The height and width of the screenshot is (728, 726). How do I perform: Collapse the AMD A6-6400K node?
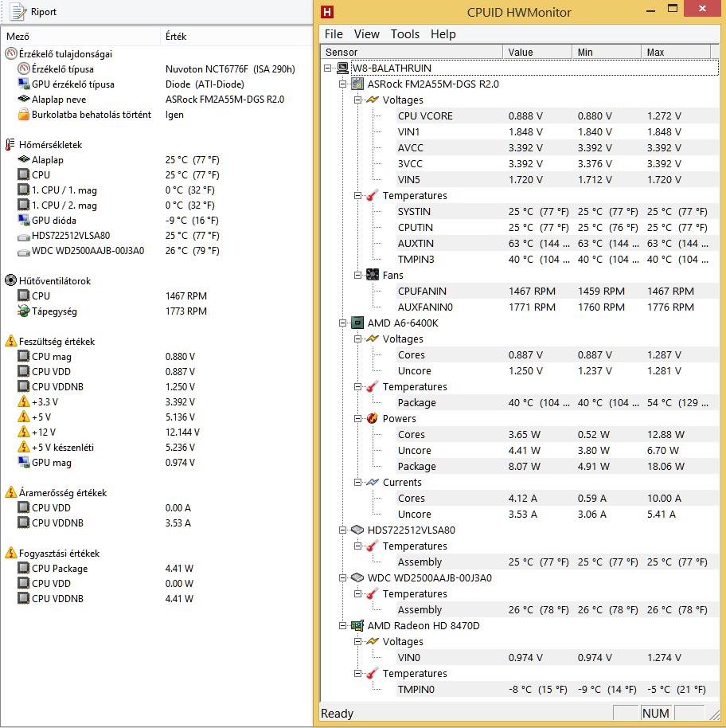[x=342, y=323]
